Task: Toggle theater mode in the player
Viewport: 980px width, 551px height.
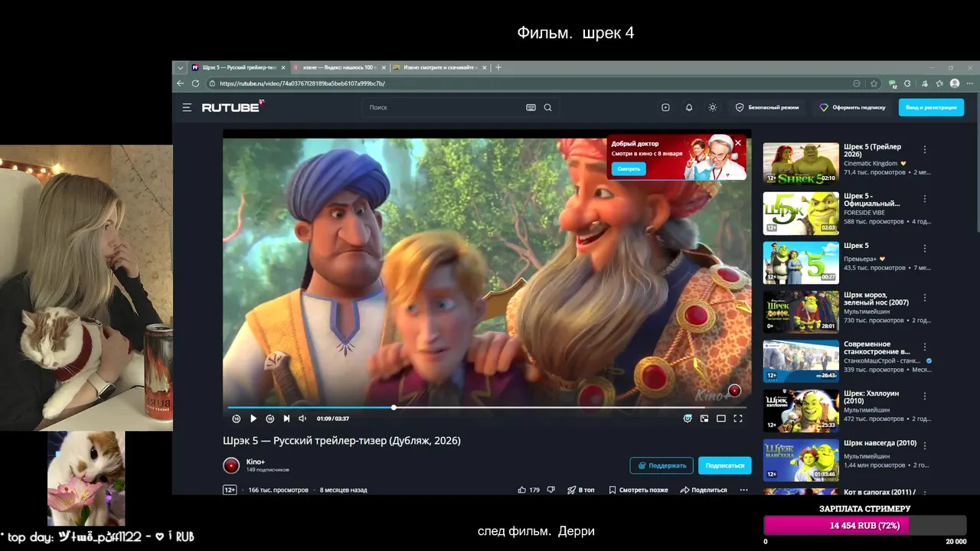Action: tap(721, 419)
